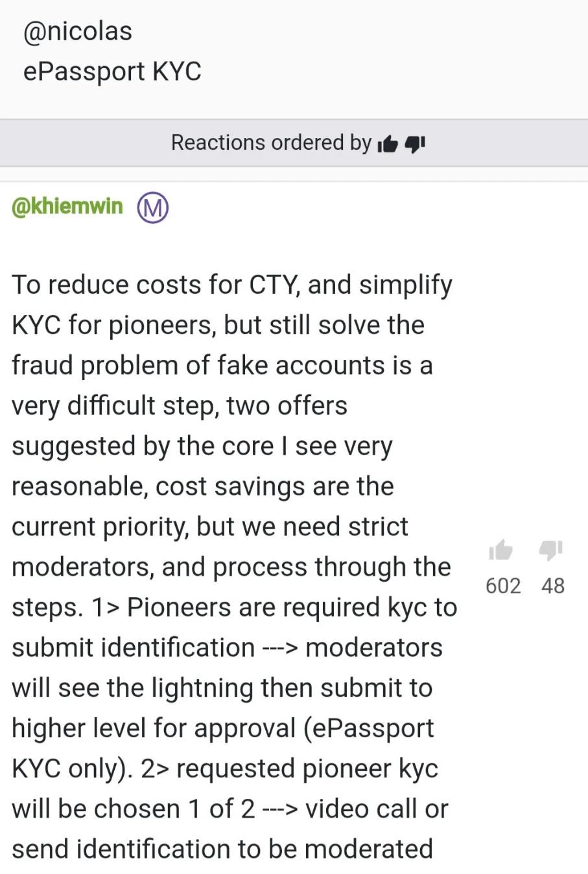
Task: Select the ePassport KYC title
Action: pyautogui.click(x=112, y=71)
